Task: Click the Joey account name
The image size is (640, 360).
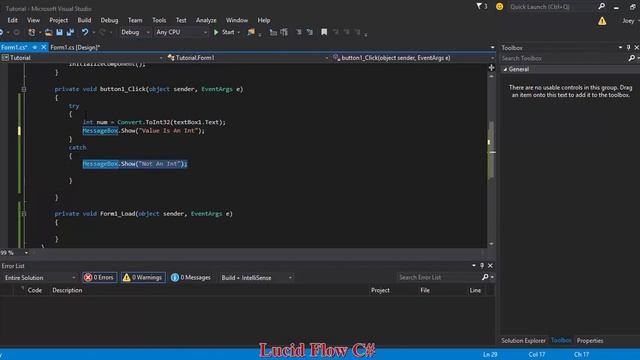Action: (x=629, y=21)
